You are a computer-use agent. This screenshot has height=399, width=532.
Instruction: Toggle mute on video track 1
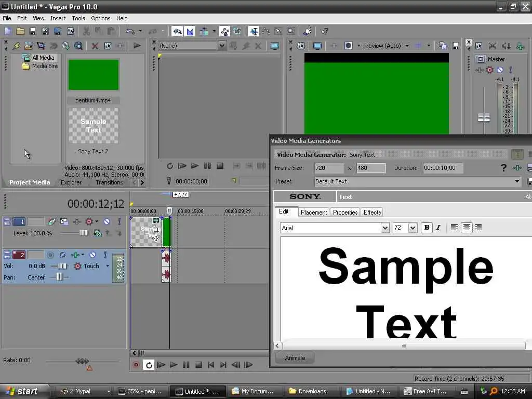(x=107, y=221)
